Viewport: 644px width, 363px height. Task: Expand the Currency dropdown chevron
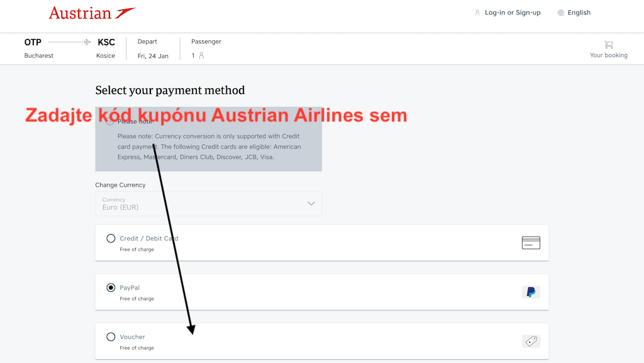311,203
